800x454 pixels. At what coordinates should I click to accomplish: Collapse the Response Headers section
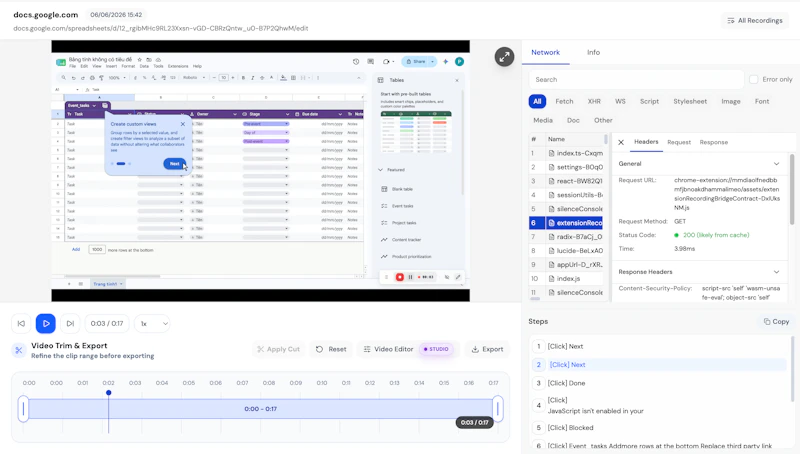point(776,272)
